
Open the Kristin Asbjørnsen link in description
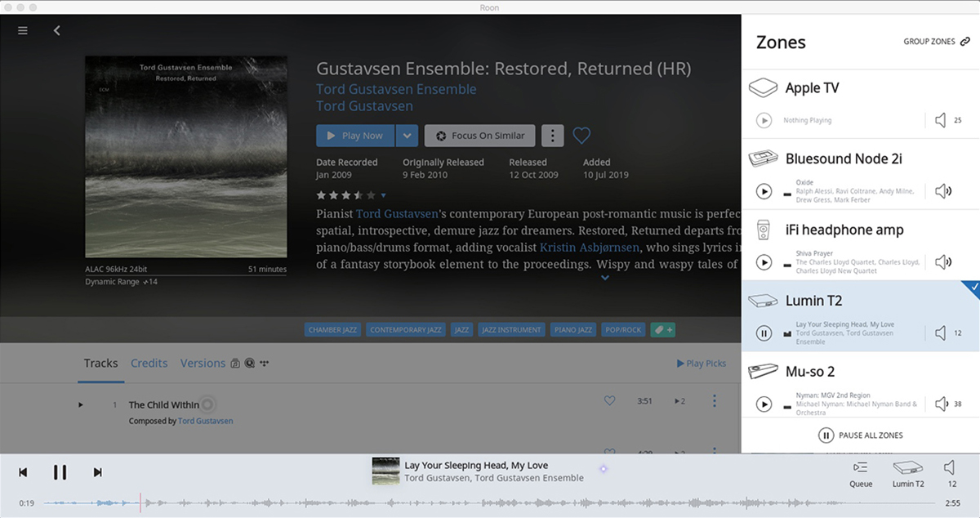pyautogui.click(x=590, y=247)
